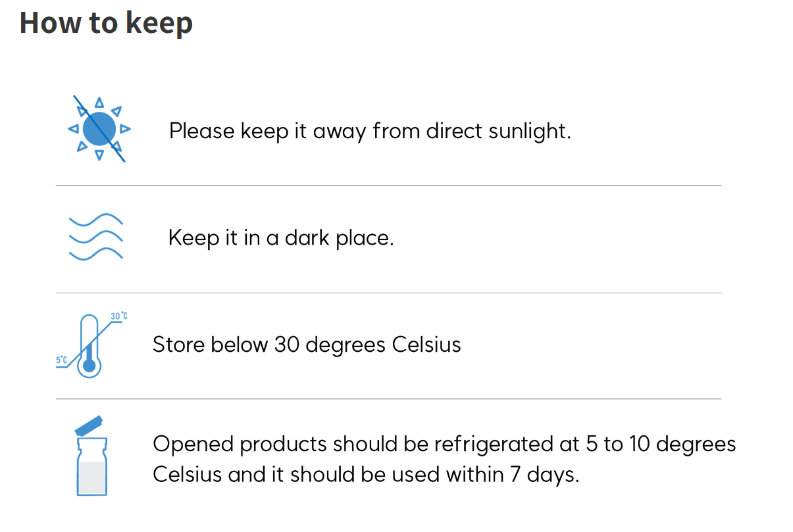The width and height of the screenshot is (793, 532).
Task: Click the divider line below sunlight row
Action: point(388,185)
